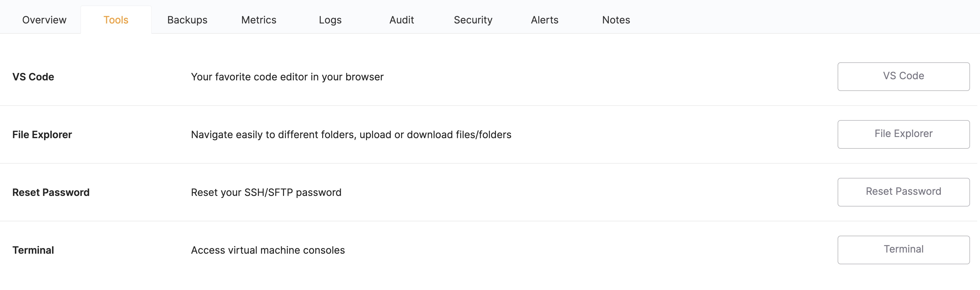The image size is (980, 290).
Task: Launch VS Code in the browser
Action: point(903,76)
